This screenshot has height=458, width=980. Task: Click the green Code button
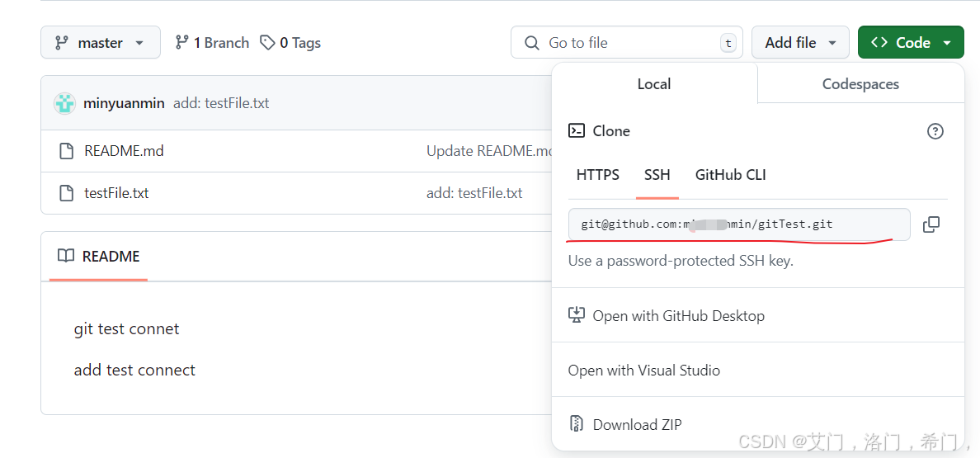click(x=911, y=42)
